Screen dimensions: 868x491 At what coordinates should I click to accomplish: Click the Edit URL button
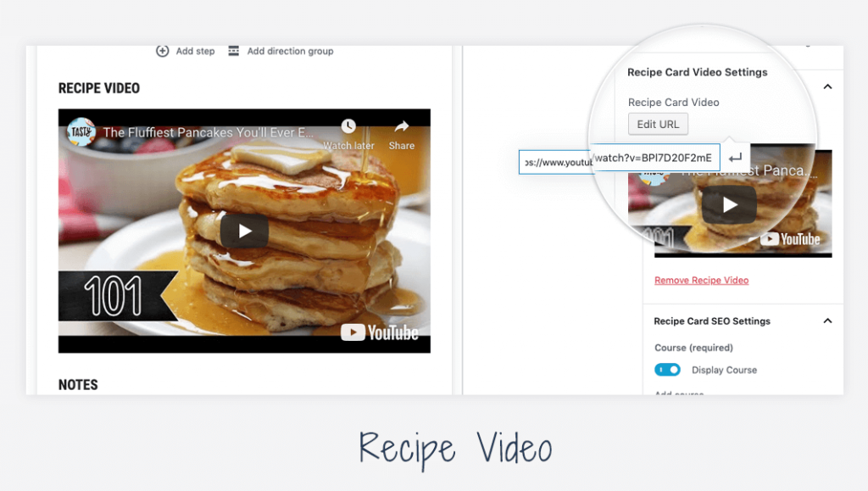[658, 124]
